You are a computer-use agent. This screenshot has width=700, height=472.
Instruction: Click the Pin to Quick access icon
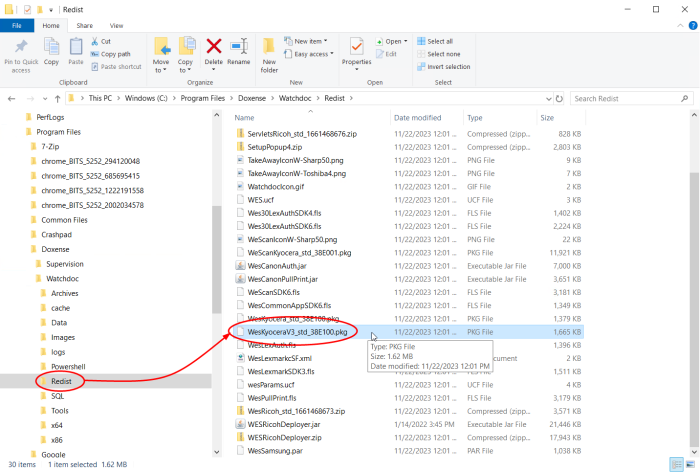pos(21,47)
